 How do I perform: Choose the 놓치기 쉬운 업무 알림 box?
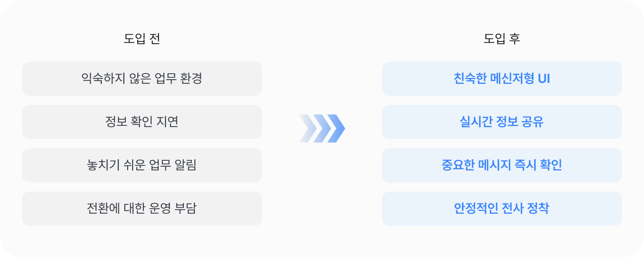(x=142, y=165)
